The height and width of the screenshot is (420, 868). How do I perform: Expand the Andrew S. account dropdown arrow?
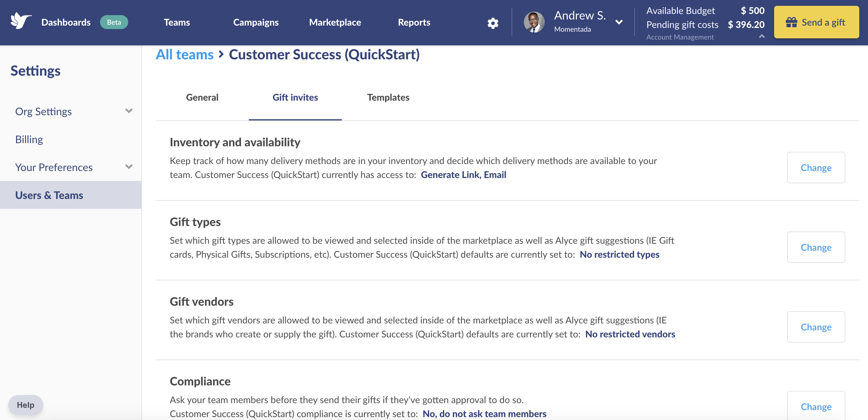[x=619, y=22]
